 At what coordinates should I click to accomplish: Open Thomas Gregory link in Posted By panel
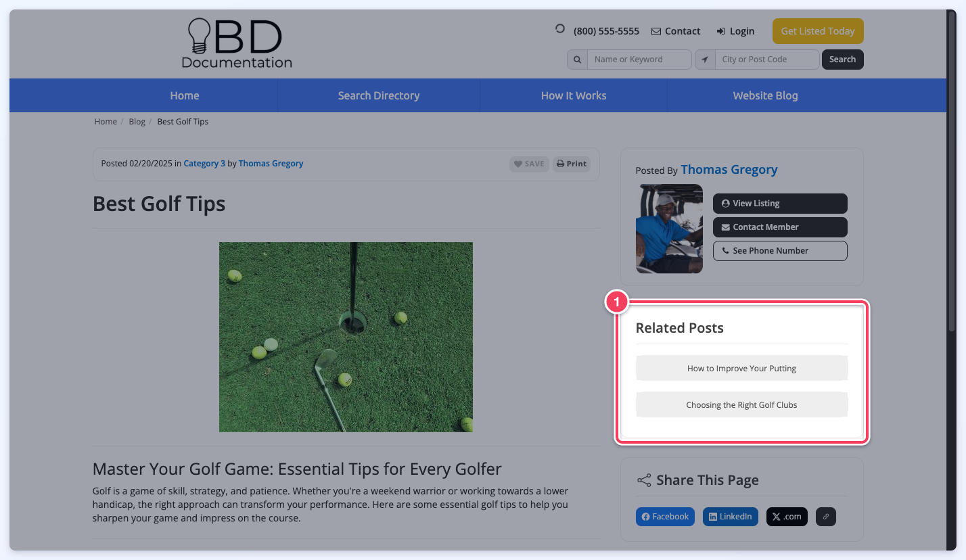click(729, 170)
